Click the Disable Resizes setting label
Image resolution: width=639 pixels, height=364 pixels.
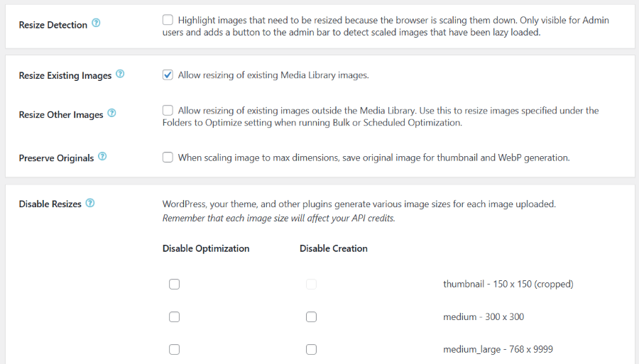(x=50, y=204)
